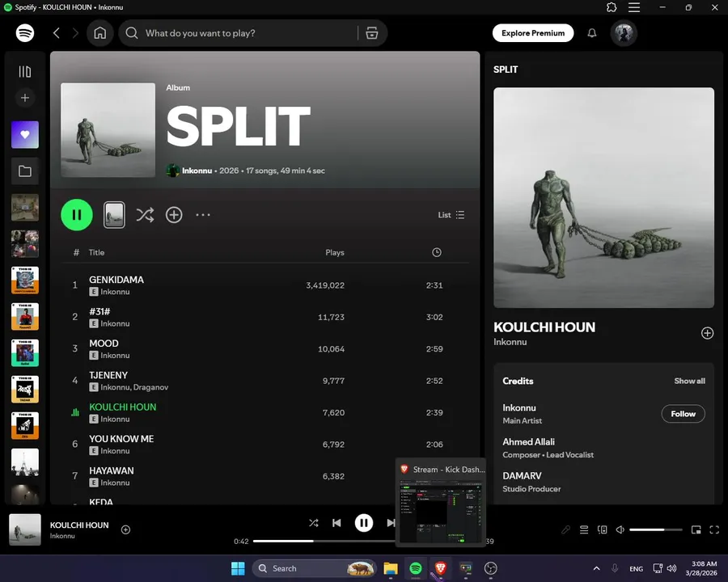Open the Home button
The image size is (728, 582).
pyautogui.click(x=99, y=33)
